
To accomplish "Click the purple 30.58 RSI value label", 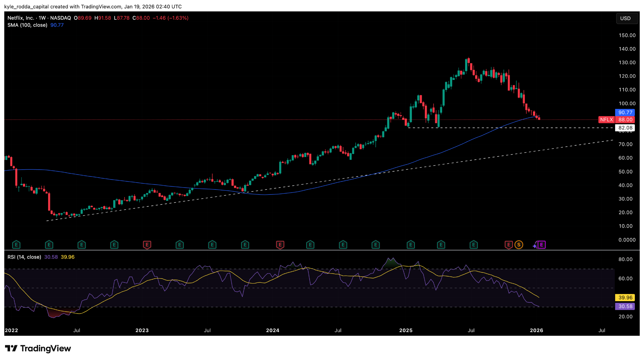I will (625, 306).
